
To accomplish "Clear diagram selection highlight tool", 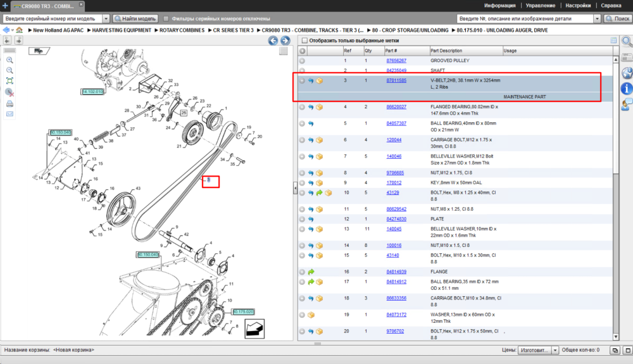I will click(9, 92).
